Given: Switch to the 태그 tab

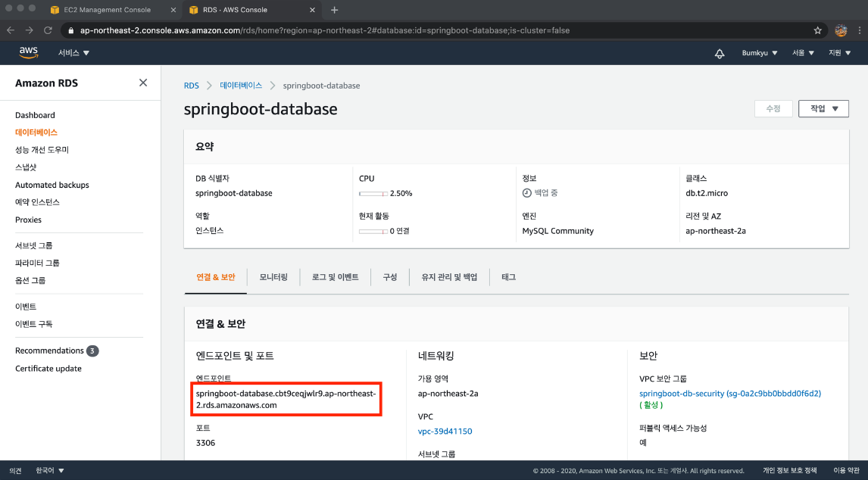Looking at the screenshot, I should [509, 277].
